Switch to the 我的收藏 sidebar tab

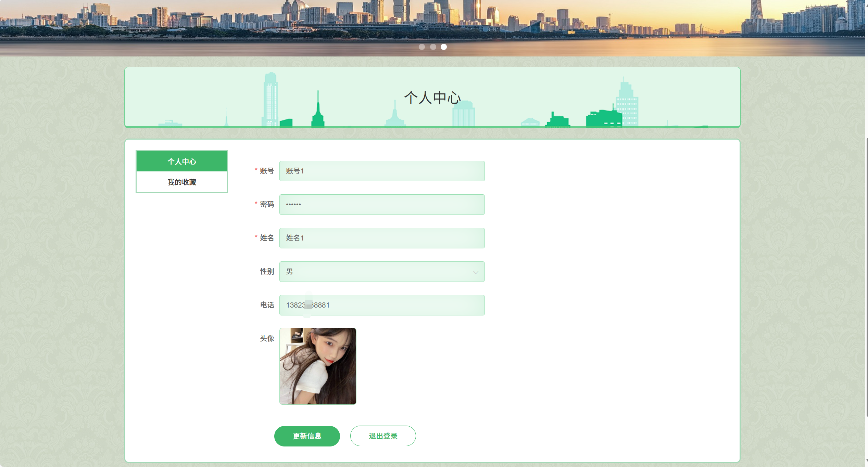[x=182, y=182]
